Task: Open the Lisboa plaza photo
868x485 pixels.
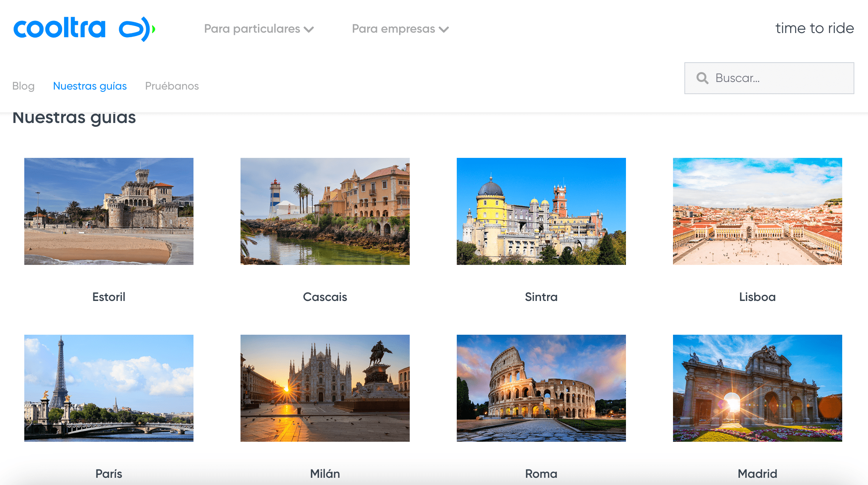Action: tap(758, 211)
